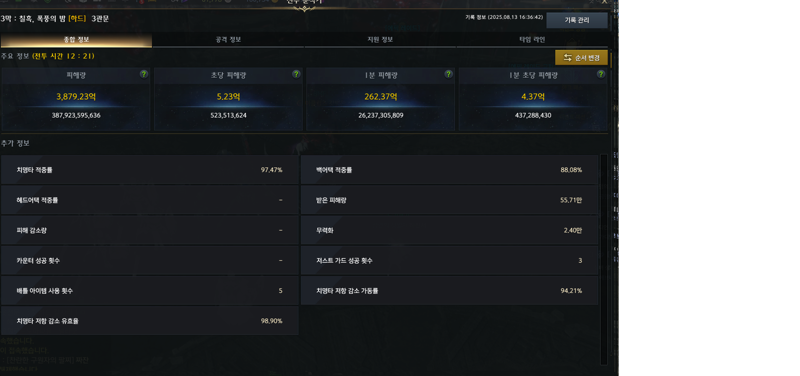
Task: Open help icon on 1분 피해량 card
Action: point(448,74)
